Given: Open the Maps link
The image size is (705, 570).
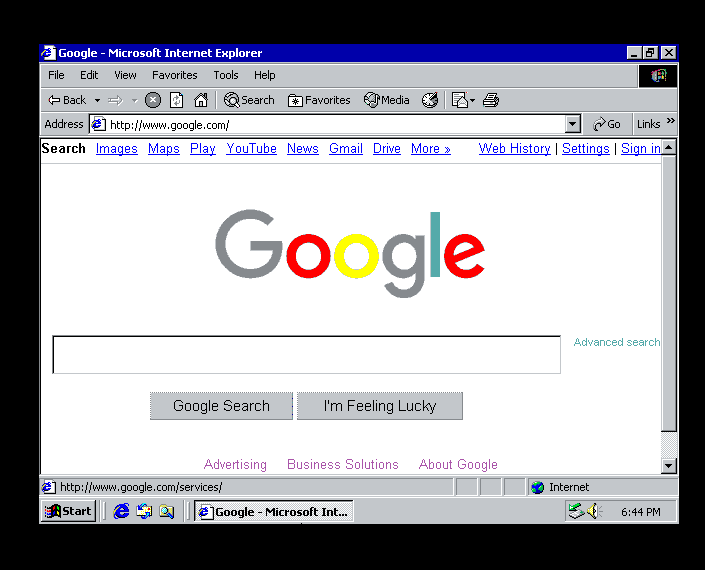Looking at the screenshot, I should [164, 148].
